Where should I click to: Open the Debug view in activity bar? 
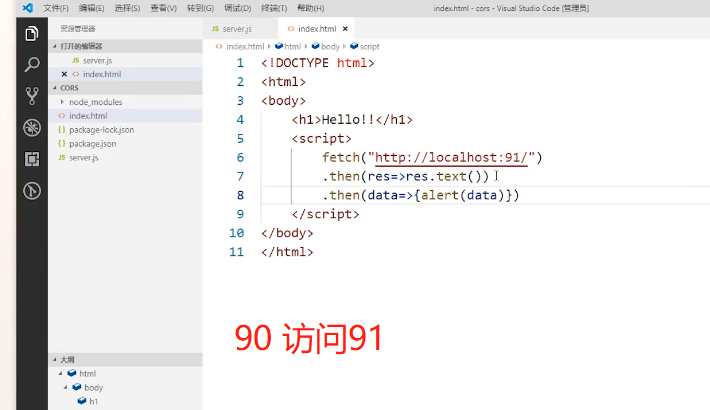pos(32,128)
